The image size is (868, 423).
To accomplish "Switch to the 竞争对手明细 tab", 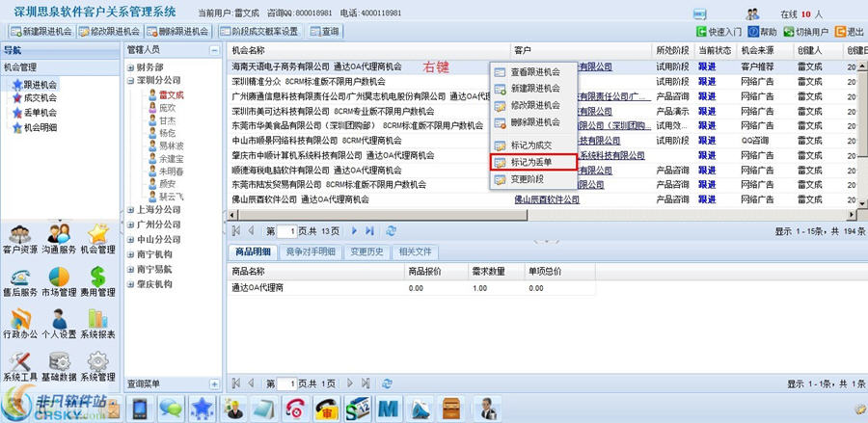I will tap(311, 252).
